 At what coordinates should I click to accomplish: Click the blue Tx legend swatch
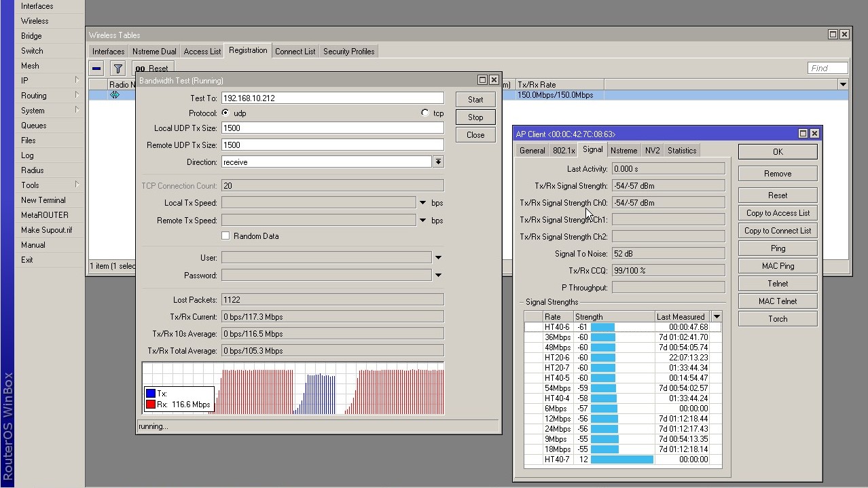tap(150, 394)
